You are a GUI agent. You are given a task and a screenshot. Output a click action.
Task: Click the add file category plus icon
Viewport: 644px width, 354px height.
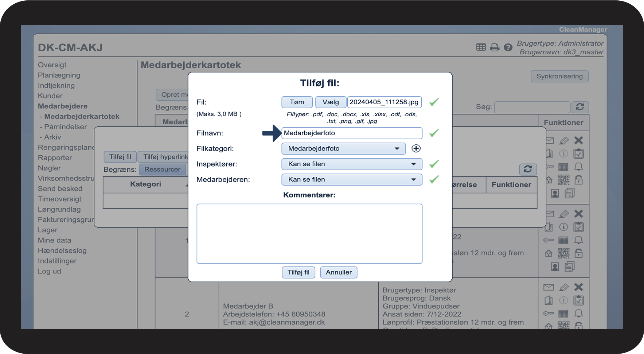click(416, 148)
